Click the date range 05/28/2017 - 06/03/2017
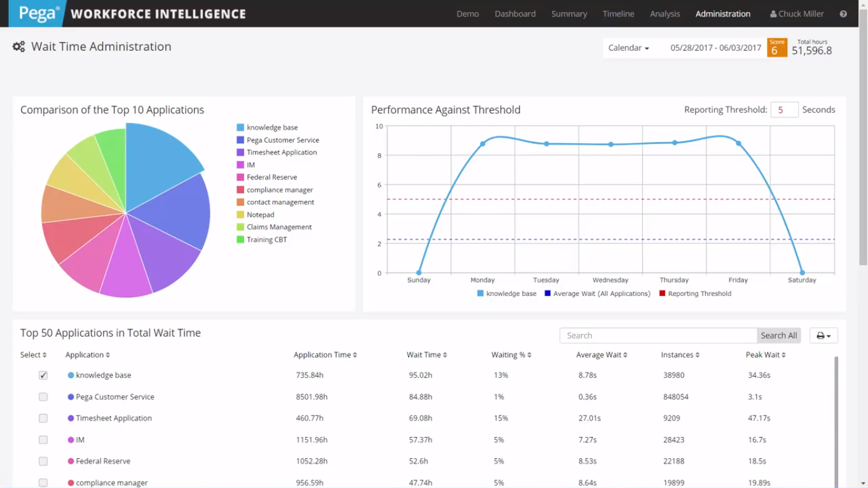868x488 pixels. tap(715, 48)
